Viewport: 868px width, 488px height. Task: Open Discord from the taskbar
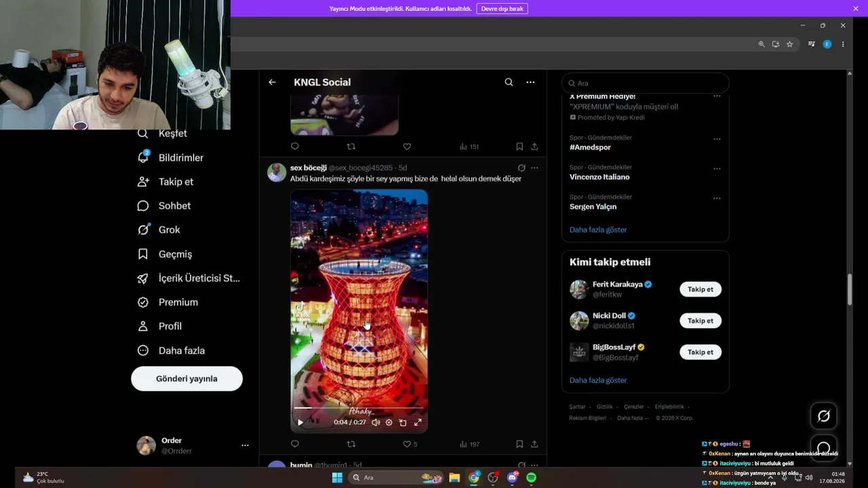pos(513,478)
